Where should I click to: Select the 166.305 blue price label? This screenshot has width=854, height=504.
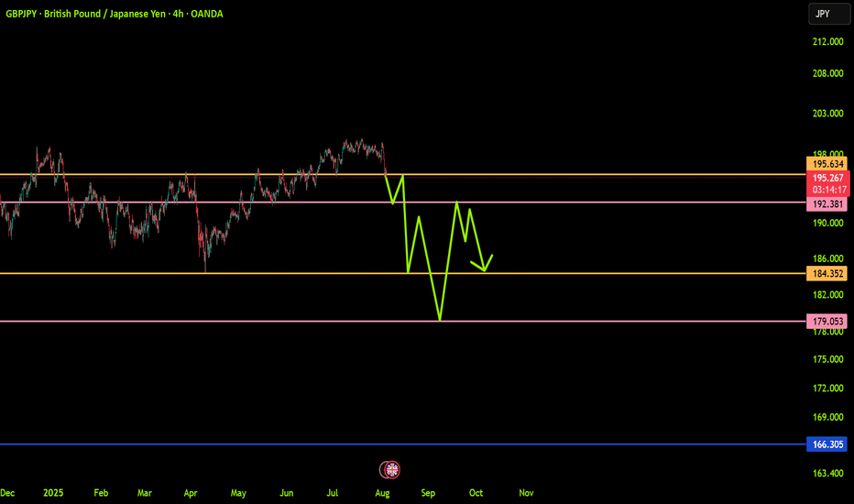827,444
